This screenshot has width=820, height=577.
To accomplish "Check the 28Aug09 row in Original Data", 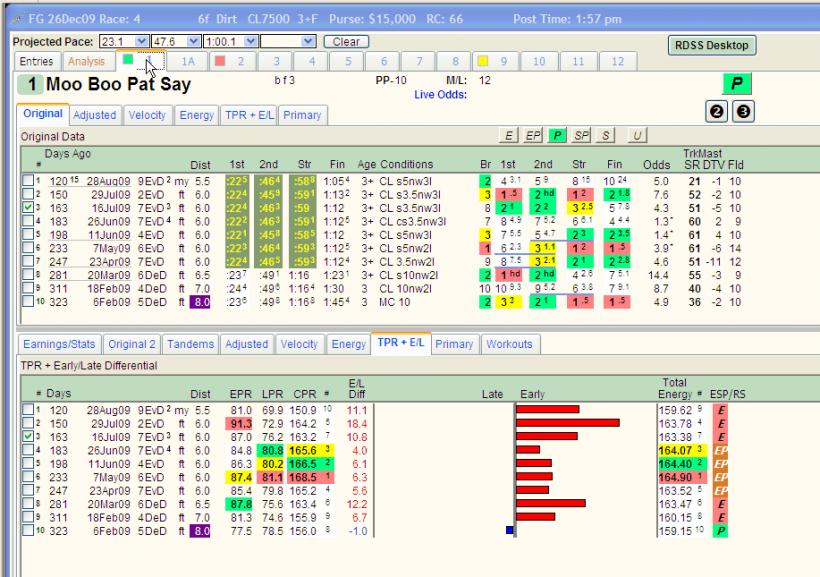I will click(x=28, y=181).
